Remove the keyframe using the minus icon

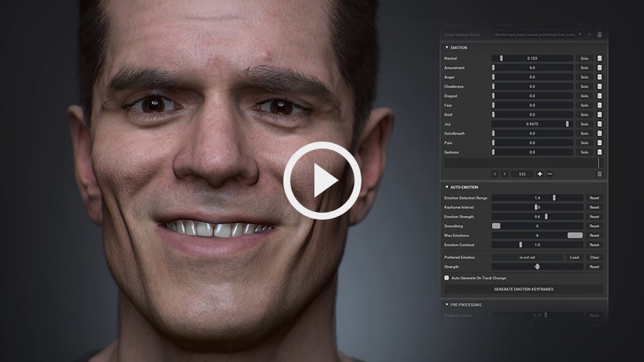pos(550,174)
